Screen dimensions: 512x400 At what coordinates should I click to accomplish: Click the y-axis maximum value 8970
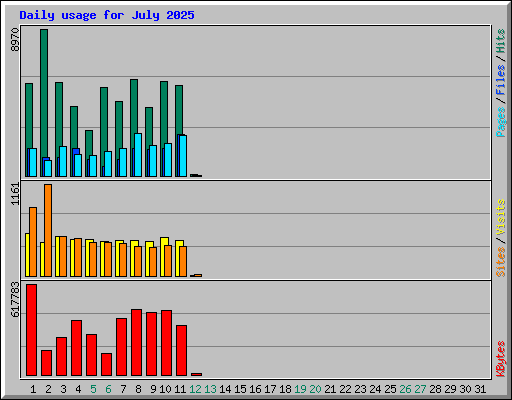[x=15, y=40]
